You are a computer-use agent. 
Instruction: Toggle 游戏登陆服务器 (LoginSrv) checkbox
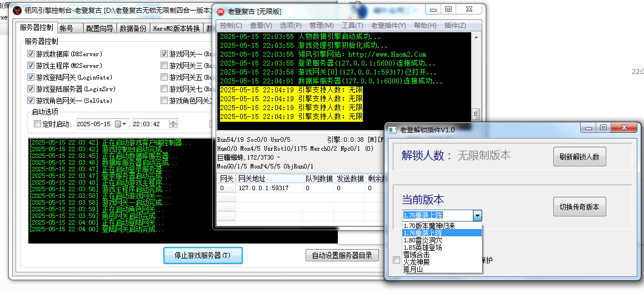pyautogui.click(x=31, y=89)
